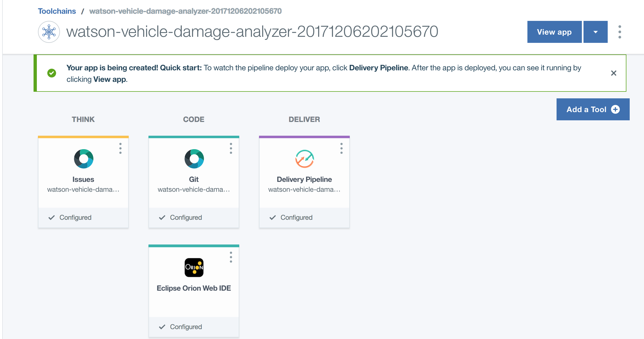Open the Delivery Pipeline card kebab menu
This screenshot has height=339, width=644.
(x=342, y=148)
